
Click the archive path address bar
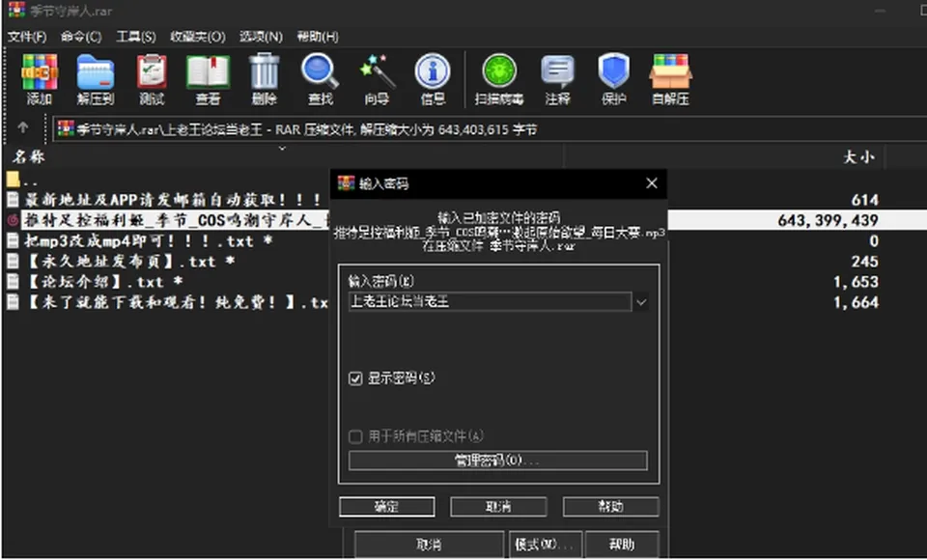[490, 129]
